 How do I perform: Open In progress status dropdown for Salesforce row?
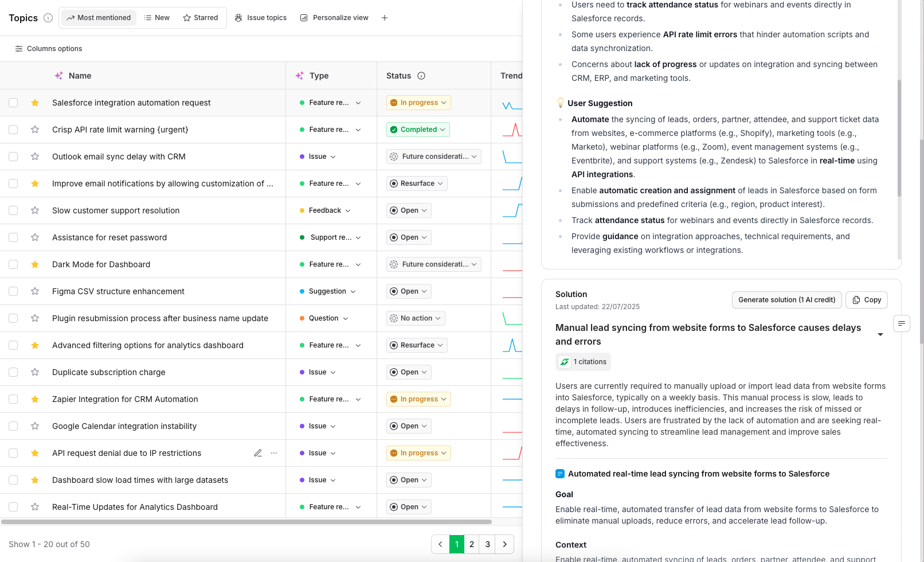418,103
